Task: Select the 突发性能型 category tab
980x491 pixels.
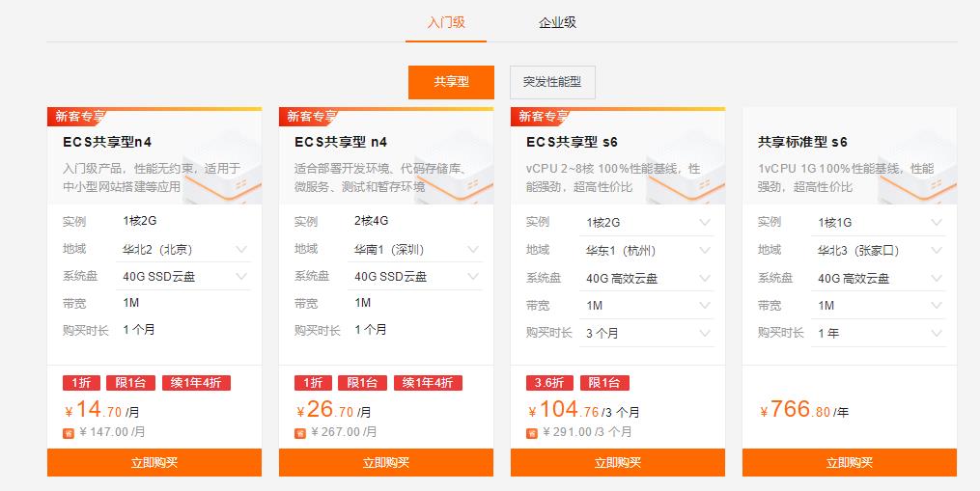Action: point(552,82)
